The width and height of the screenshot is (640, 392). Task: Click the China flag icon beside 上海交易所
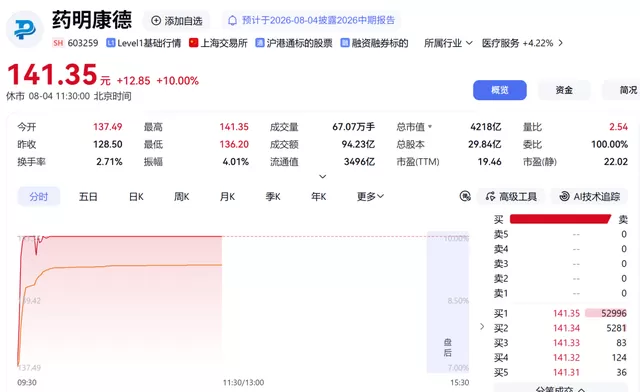click(193, 43)
